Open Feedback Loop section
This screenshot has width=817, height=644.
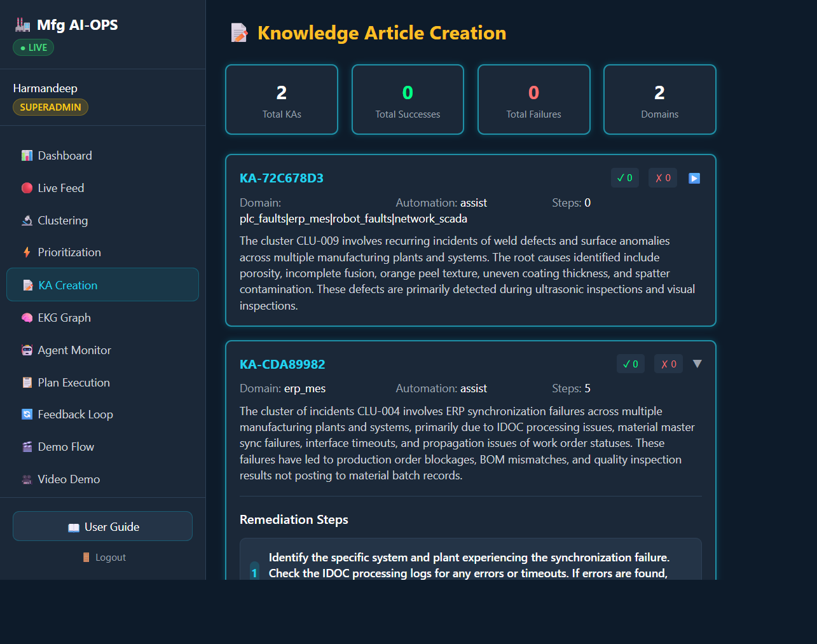pos(102,414)
